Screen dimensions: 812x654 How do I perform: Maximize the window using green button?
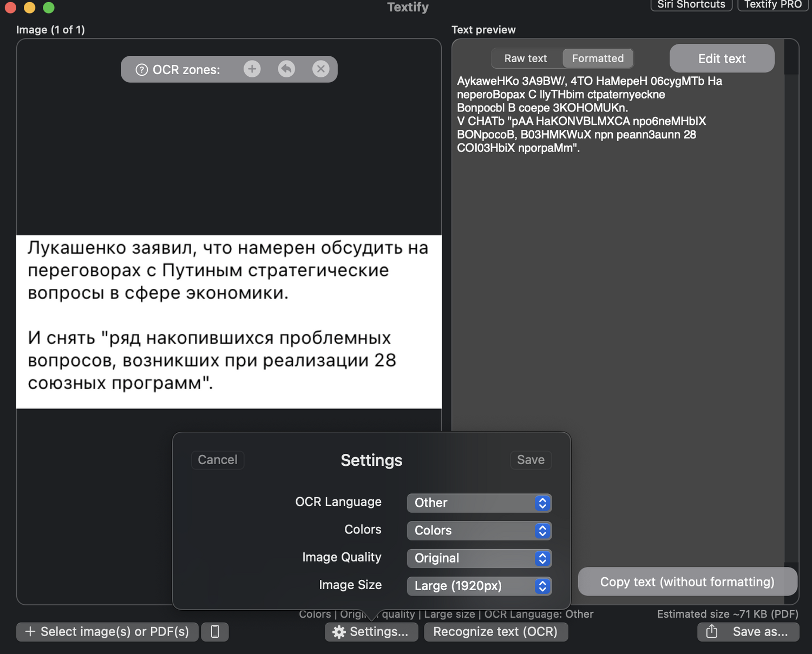pos(49,7)
